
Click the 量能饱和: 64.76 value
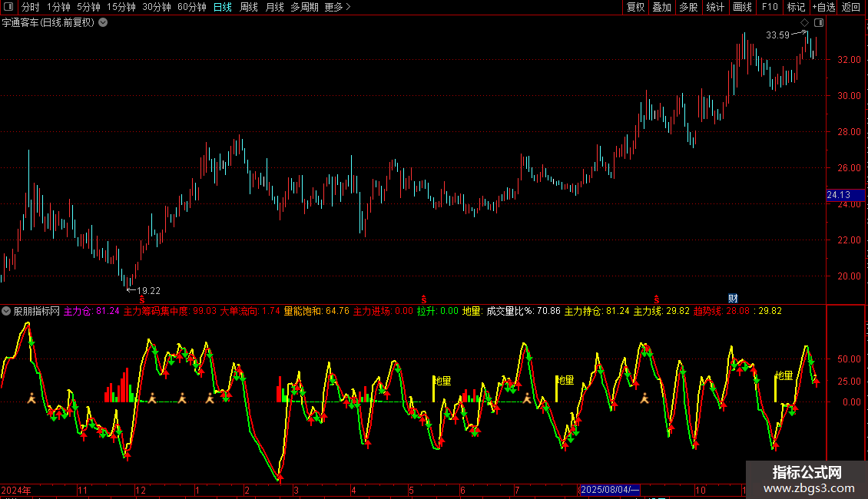coord(316,311)
